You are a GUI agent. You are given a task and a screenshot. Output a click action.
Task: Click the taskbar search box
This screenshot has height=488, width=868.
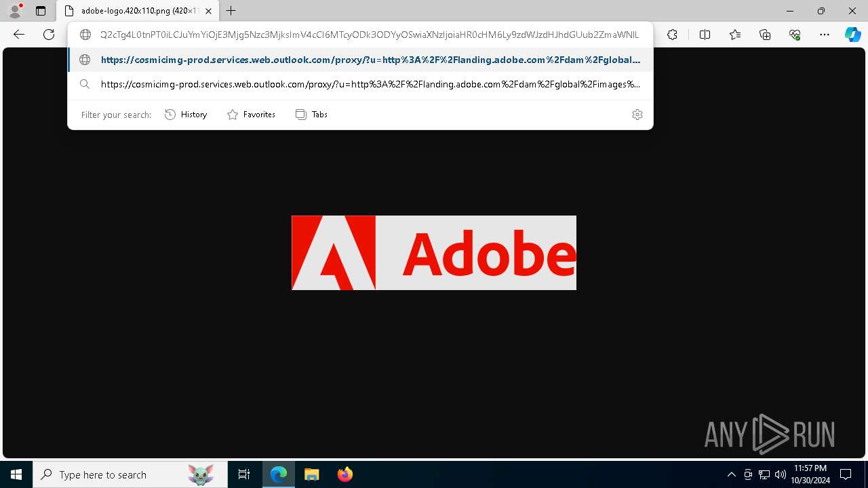click(130, 474)
